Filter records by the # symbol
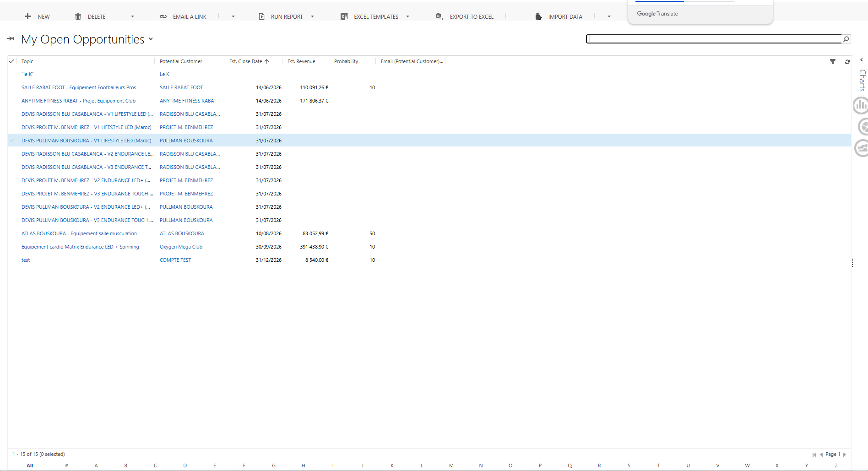Image resolution: width=868 pixels, height=471 pixels. click(67, 466)
